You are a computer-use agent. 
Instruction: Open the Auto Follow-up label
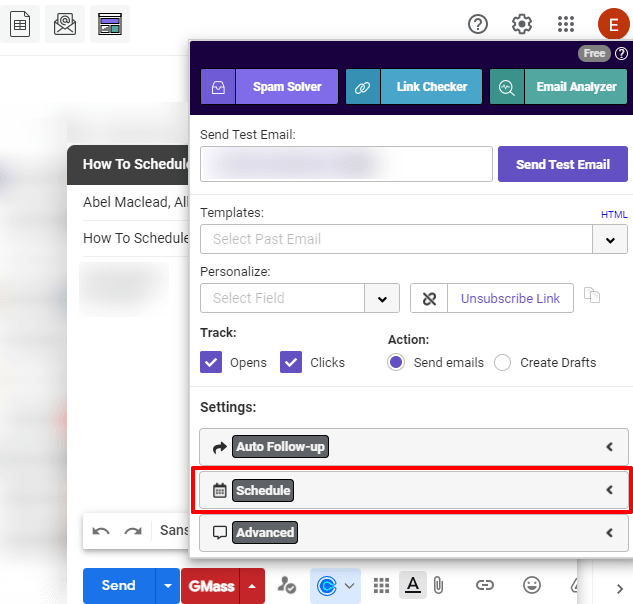tap(280, 447)
